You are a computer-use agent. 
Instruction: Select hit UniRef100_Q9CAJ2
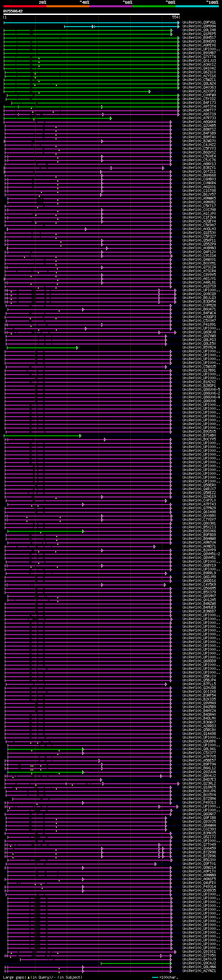199,963
